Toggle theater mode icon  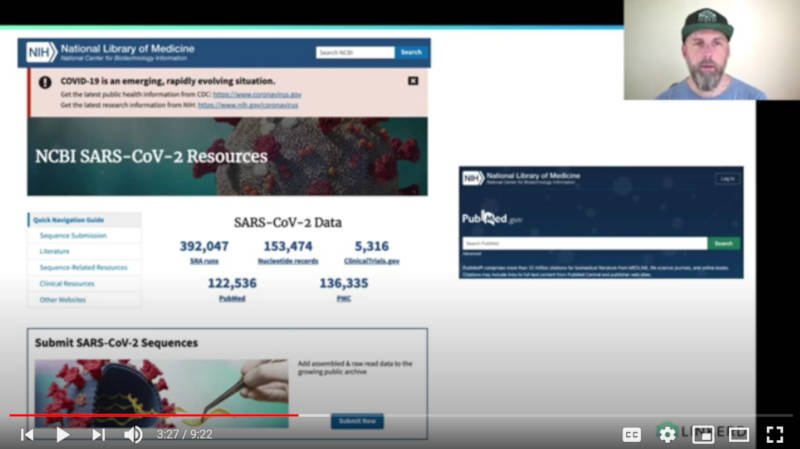(x=739, y=435)
